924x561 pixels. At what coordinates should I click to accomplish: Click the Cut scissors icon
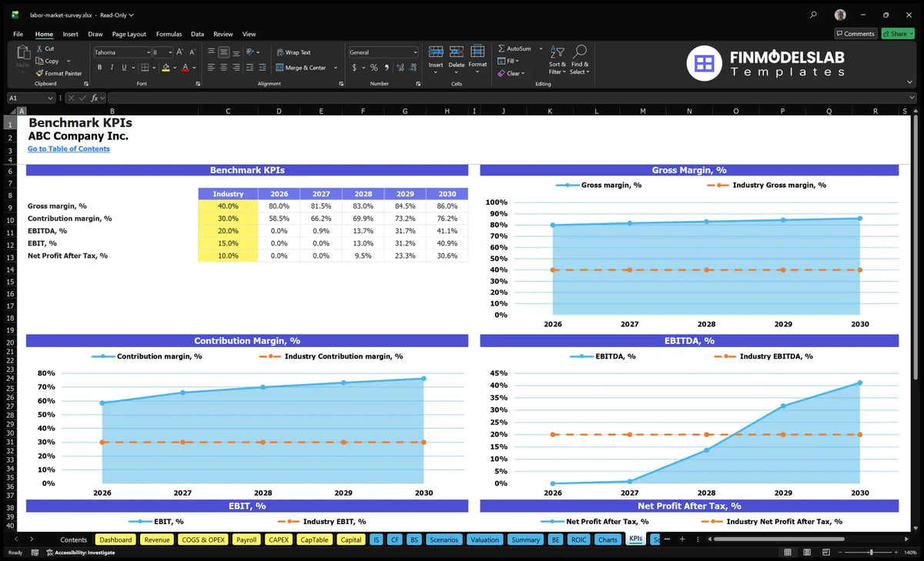[x=39, y=48]
